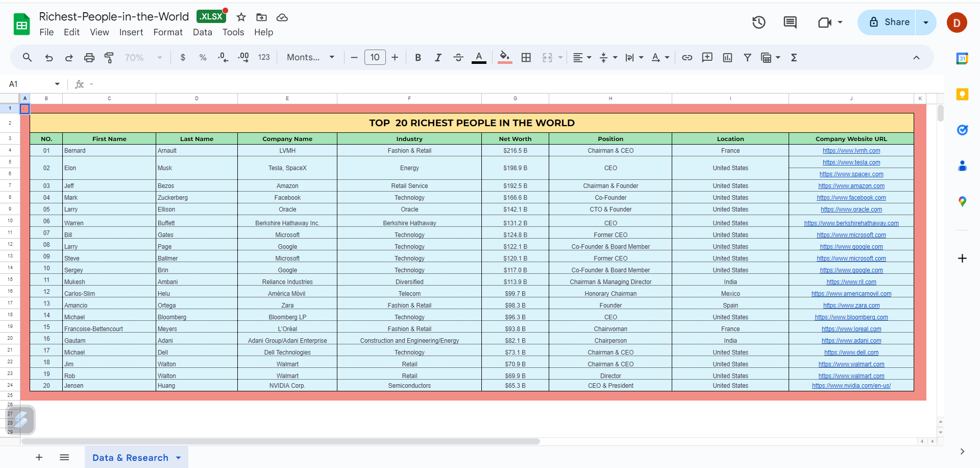Open the Edit menu
The image size is (980, 468).
click(71, 32)
